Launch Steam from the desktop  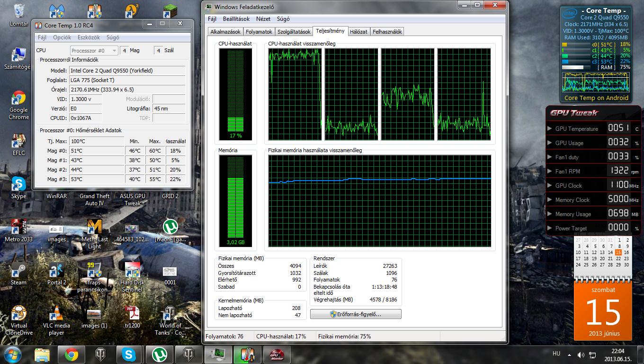coord(18,274)
